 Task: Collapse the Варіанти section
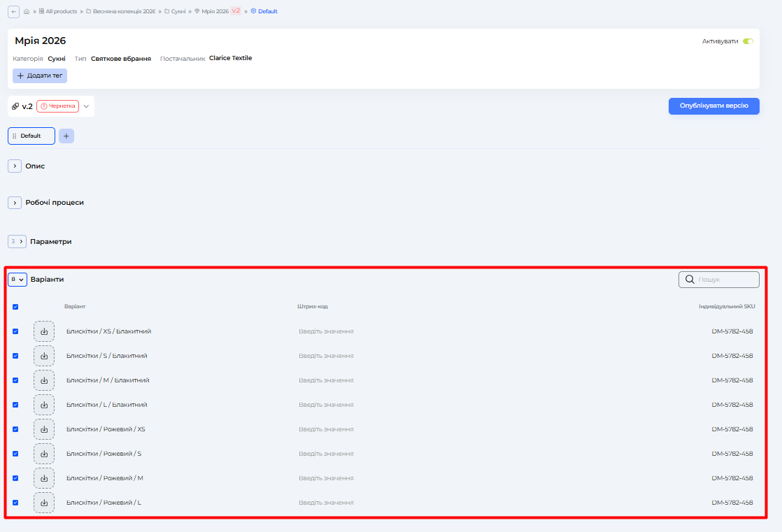pyautogui.click(x=17, y=280)
